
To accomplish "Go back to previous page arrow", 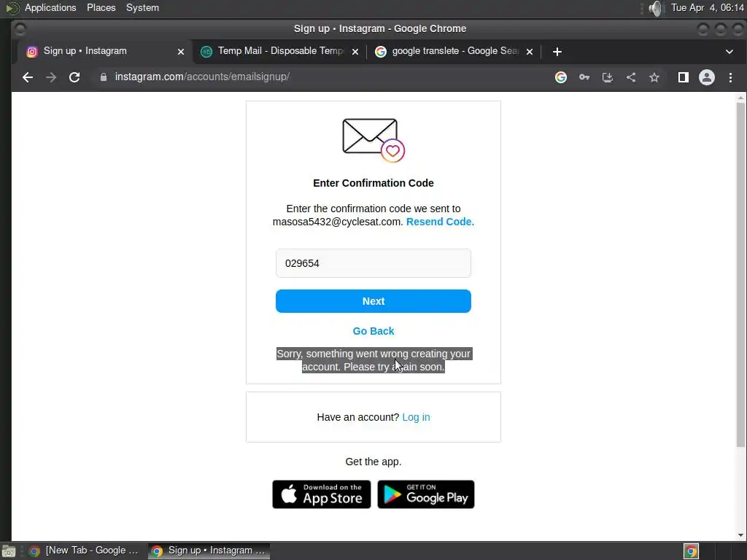I will click(28, 77).
